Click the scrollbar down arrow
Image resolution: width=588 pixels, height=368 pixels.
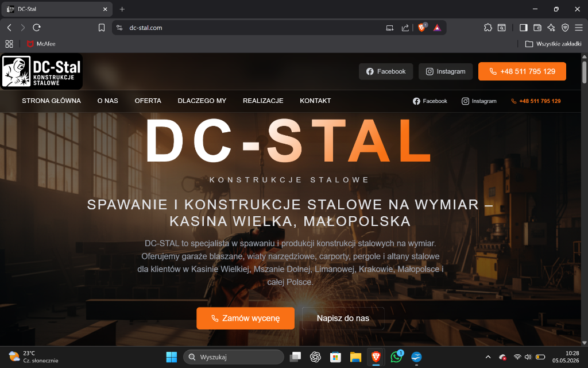click(x=584, y=343)
